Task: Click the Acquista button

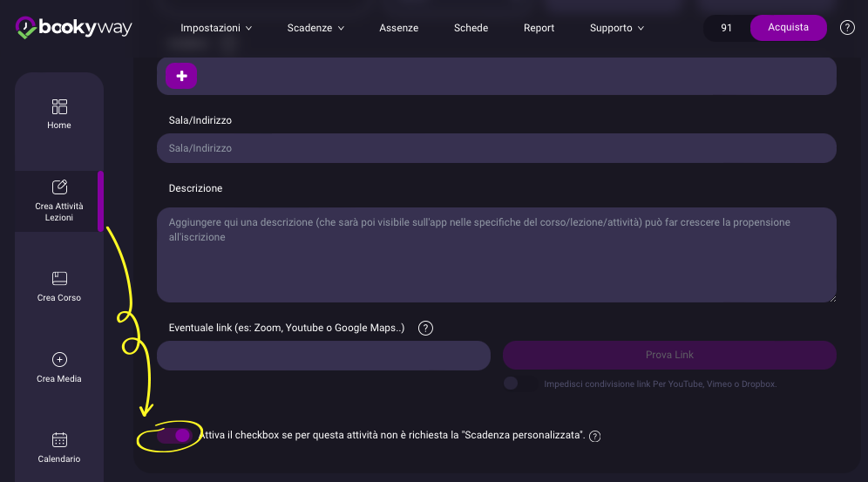Action: click(x=788, y=28)
